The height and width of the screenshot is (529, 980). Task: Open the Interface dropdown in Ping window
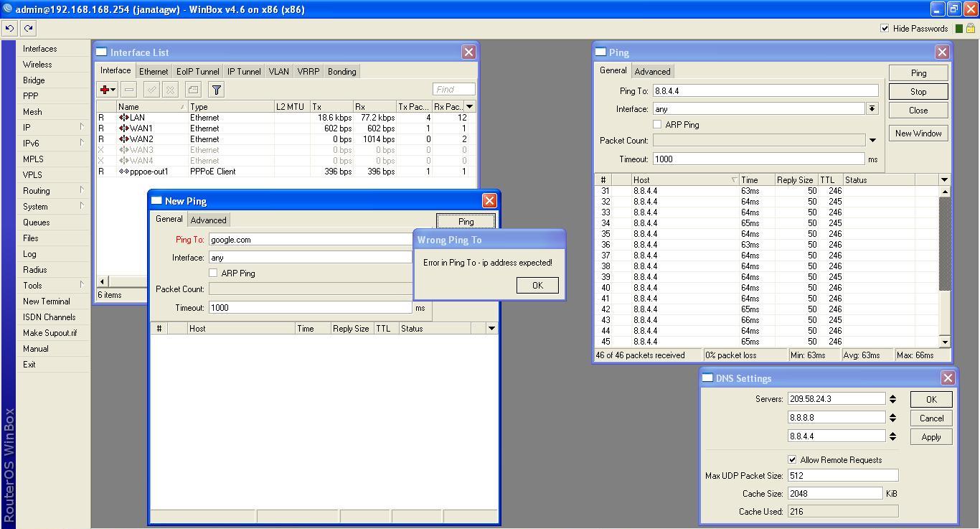(x=872, y=109)
